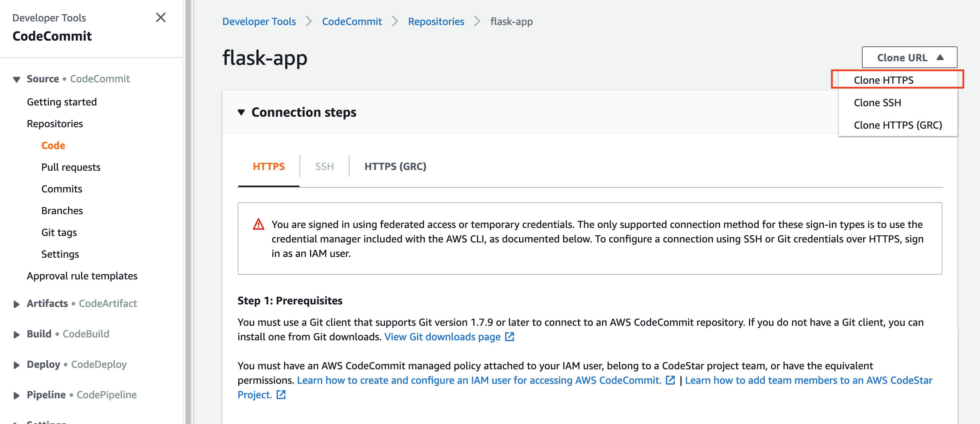Expand the Pipeline CodePipeline section
The width and height of the screenshot is (980, 424).
[16, 395]
